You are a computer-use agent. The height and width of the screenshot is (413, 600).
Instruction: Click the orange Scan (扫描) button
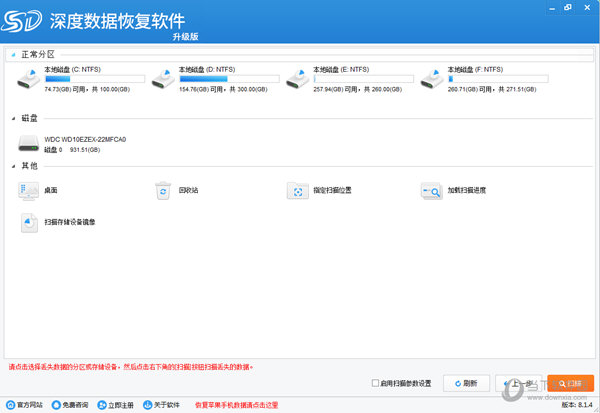pos(571,383)
